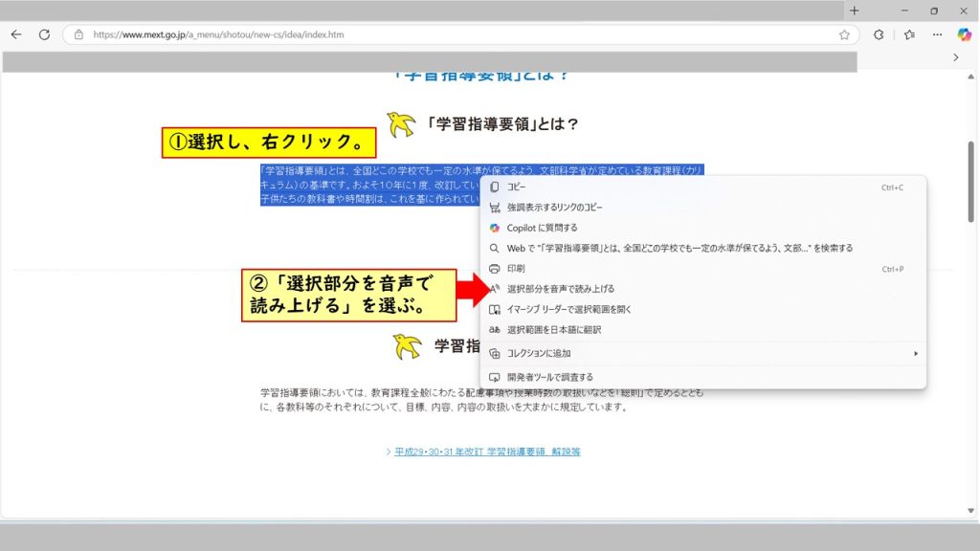
Task: Click the site info lock icon
Action: point(78,34)
